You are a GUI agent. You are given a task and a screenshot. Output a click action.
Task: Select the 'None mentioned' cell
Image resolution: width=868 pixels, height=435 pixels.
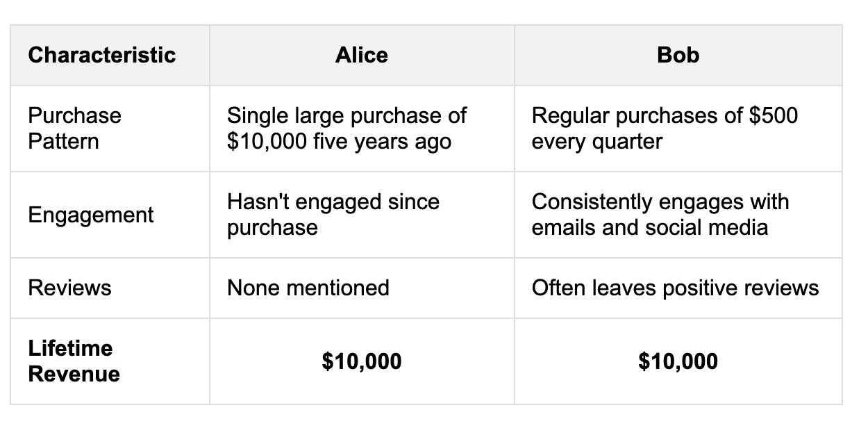[362, 288]
